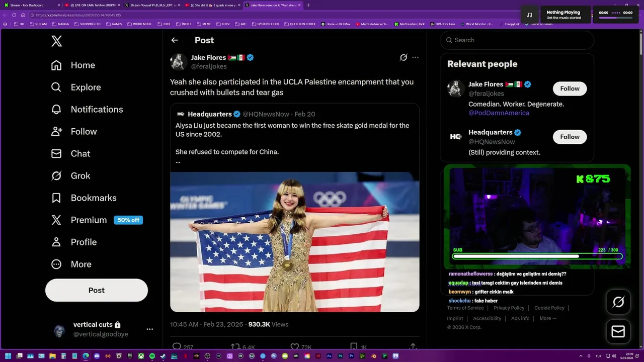The image size is (644, 362).
Task: Click into the Search field
Action: point(517,40)
